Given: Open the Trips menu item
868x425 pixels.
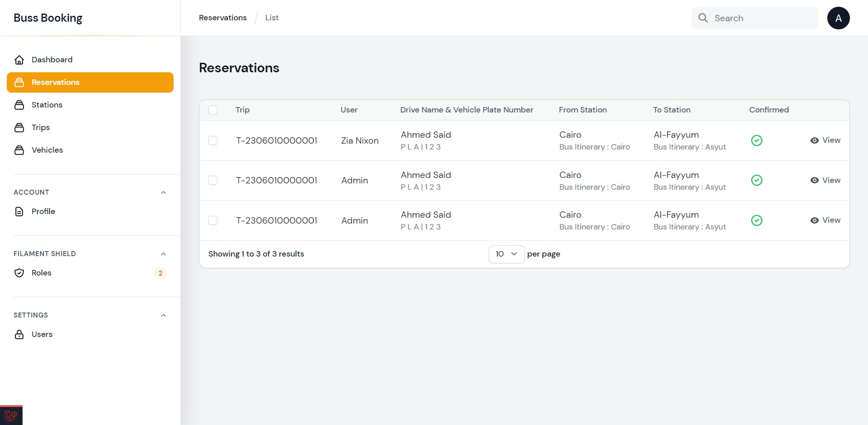Looking at the screenshot, I should 41,127.
